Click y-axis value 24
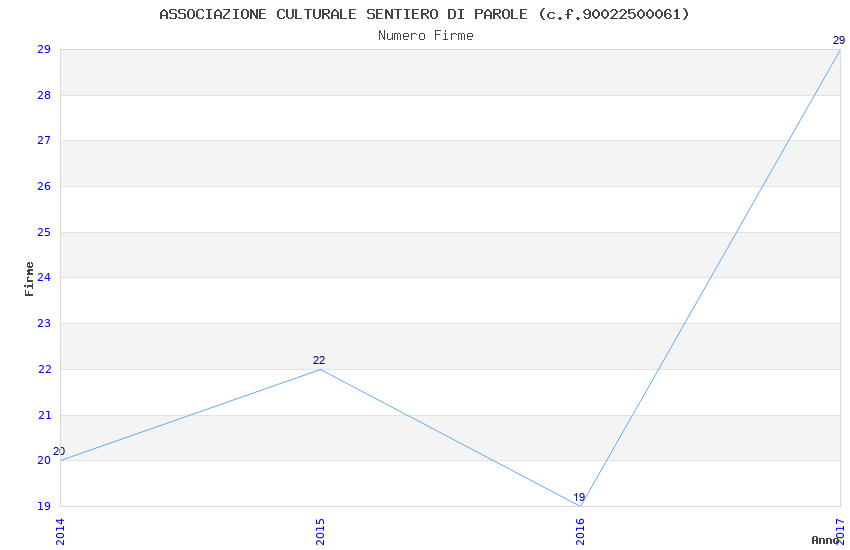This screenshot has width=850, height=550. [44, 277]
